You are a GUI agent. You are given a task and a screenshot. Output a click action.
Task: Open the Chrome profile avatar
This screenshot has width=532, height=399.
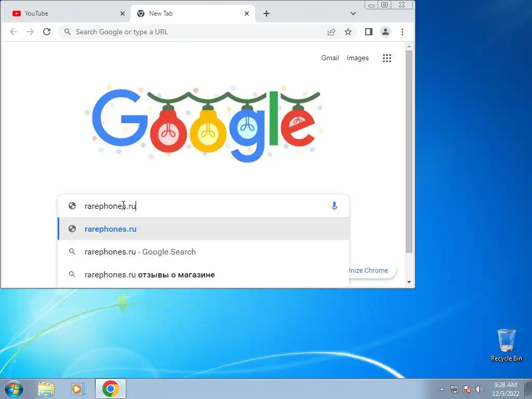pyautogui.click(x=385, y=32)
